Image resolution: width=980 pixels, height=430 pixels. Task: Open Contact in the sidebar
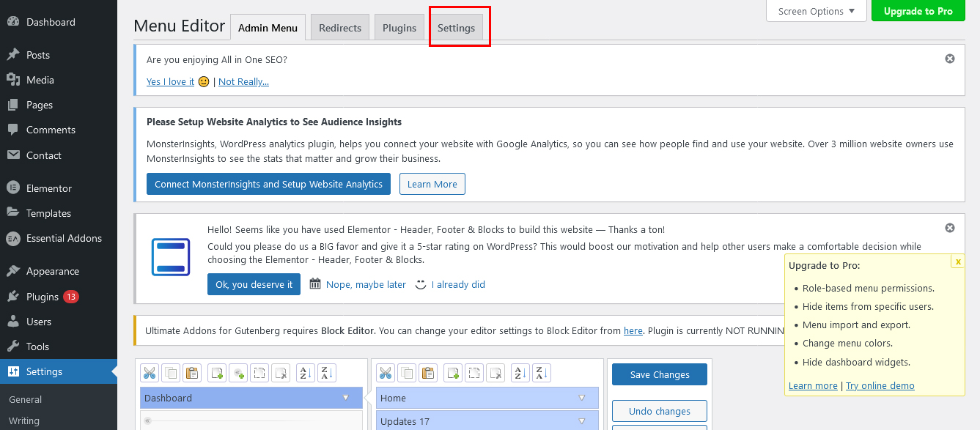click(59, 155)
